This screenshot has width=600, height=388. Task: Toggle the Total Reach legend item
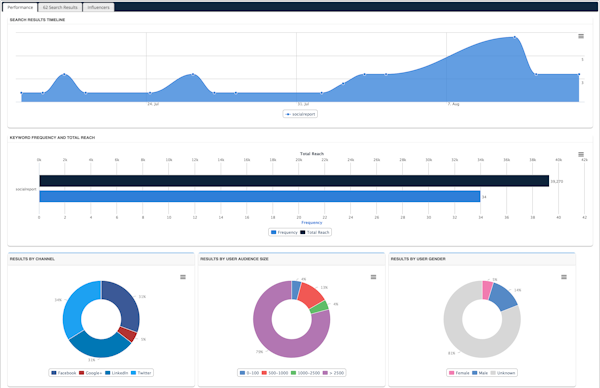(315, 232)
